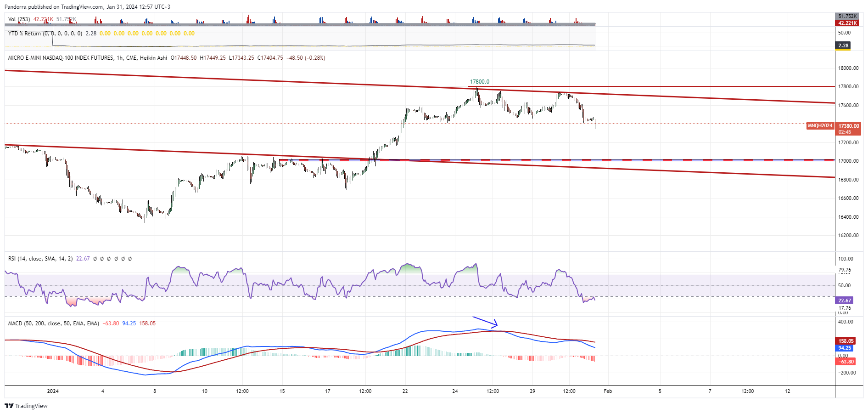Click the 29 date label on the time axis
This screenshot has width=868, height=414.
[x=532, y=391]
